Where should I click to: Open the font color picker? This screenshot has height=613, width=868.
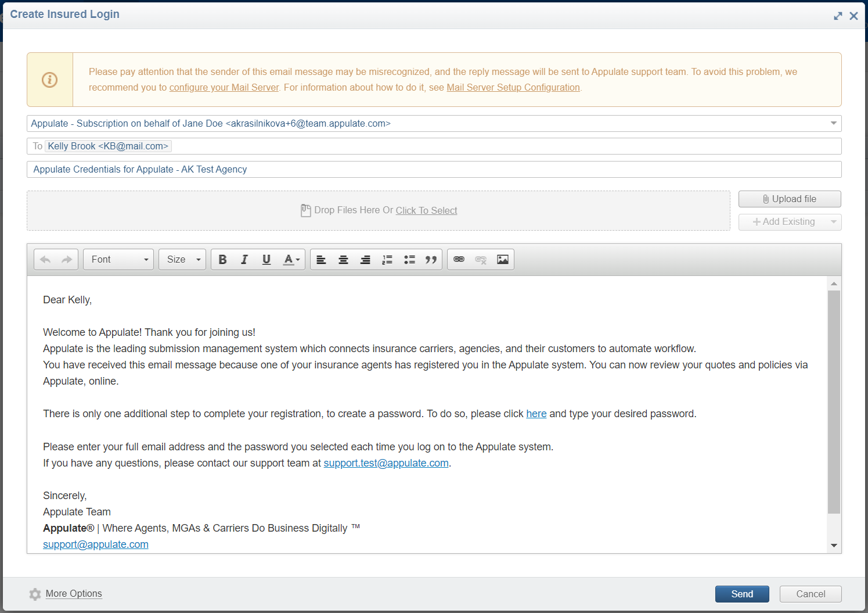[291, 260]
